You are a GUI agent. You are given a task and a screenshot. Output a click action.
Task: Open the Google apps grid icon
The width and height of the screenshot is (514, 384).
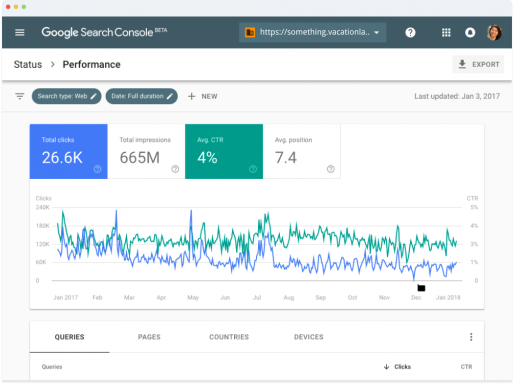(446, 32)
